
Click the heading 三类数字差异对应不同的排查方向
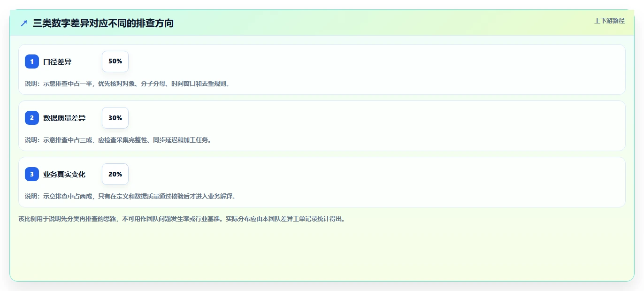pos(103,23)
